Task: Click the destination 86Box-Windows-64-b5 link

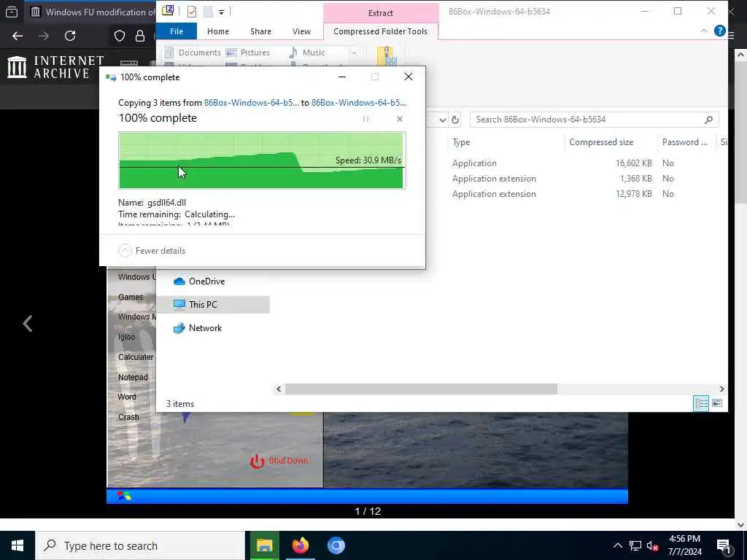Action: pos(359,102)
